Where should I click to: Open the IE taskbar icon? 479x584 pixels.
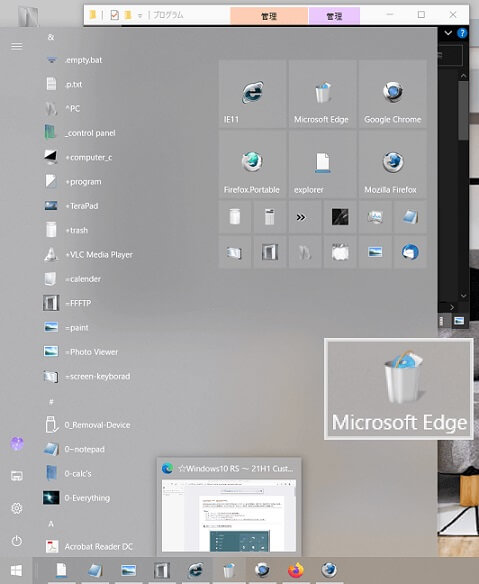[196, 570]
